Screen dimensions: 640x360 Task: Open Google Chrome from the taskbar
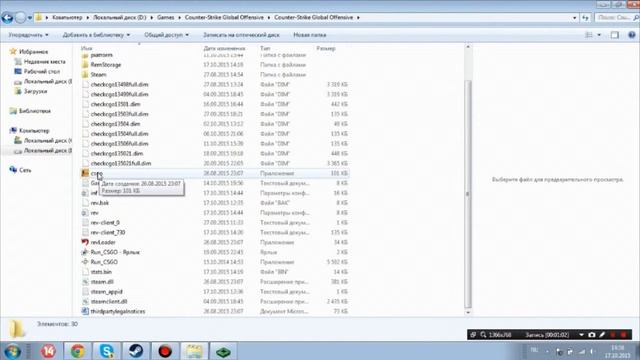point(78,351)
